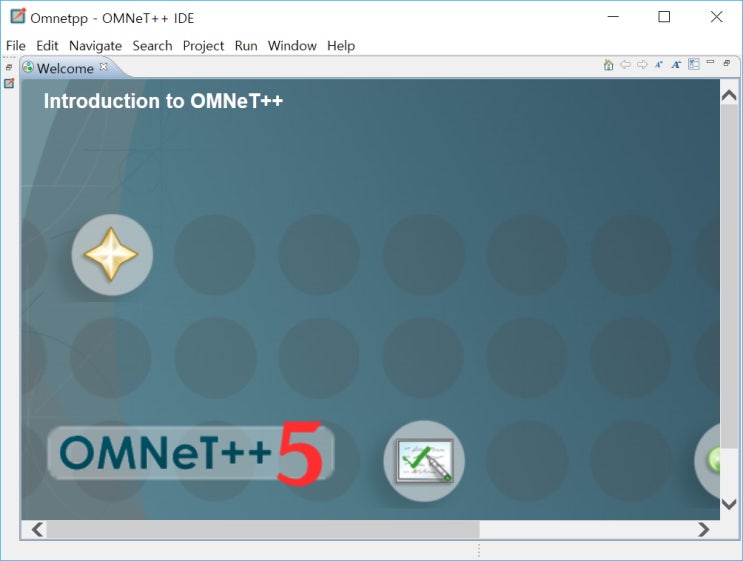Minimize the OMNeT++ IDE window
This screenshot has height=561, width=743.
coord(613,17)
